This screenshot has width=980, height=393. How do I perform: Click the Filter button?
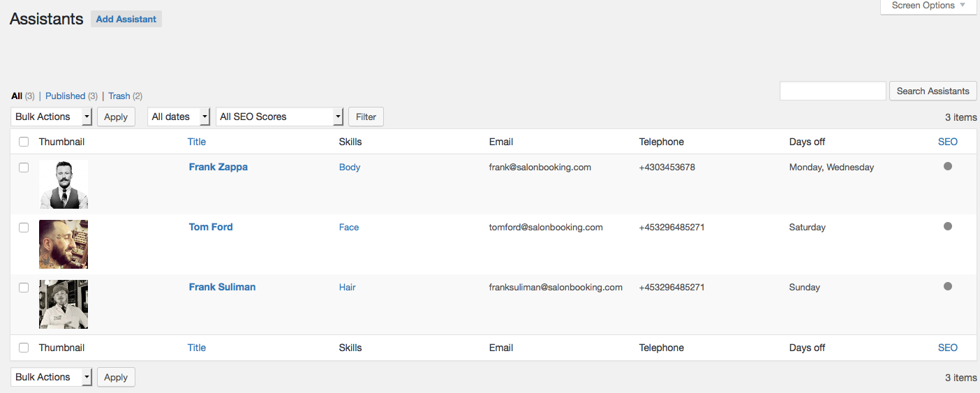[x=366, y=117]
